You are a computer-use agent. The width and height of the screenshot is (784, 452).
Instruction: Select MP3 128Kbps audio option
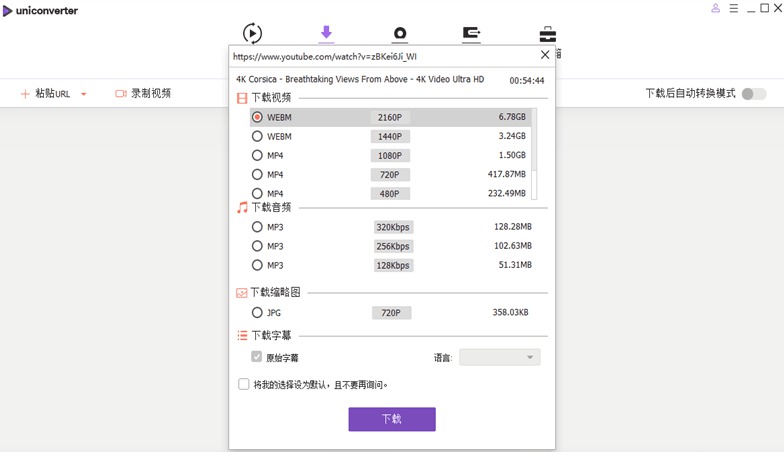257,265
